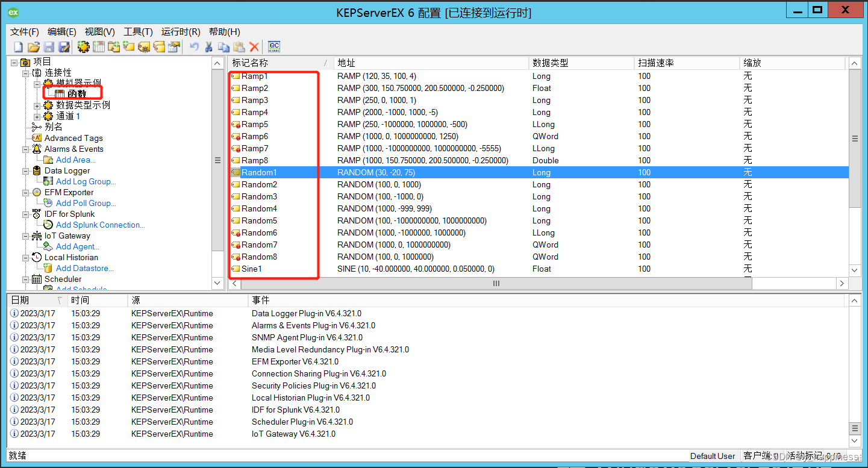Select the Ramp2 tag row
Screen dimensions: 868x468
pos(539,88)
